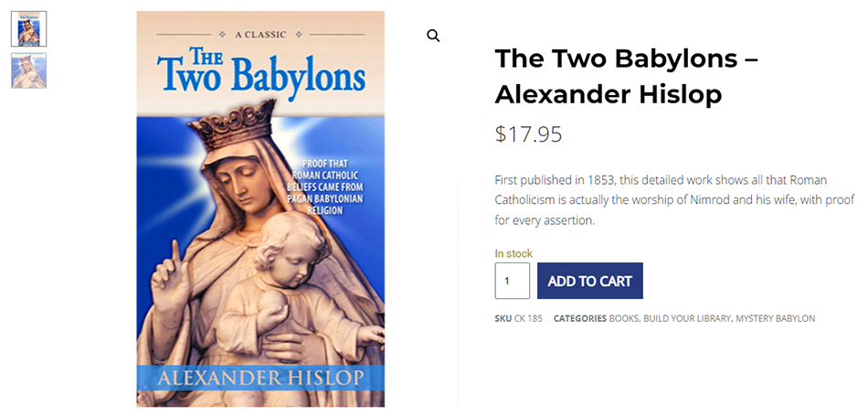This screenshot has height=416, width=868.
Task: Select the second gallery thumbnail
Action: pos(28,70)
